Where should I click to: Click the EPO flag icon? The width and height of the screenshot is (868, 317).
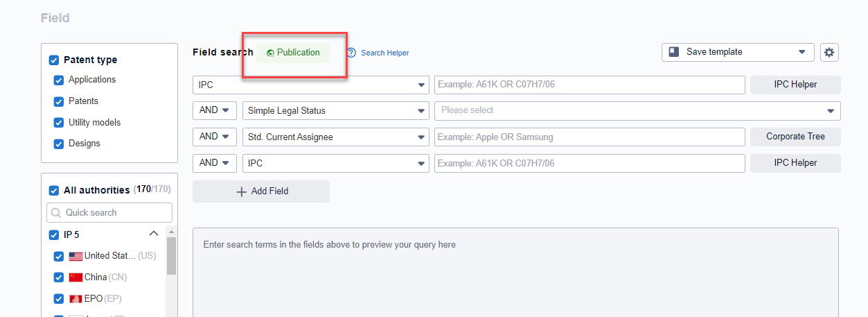76,299
